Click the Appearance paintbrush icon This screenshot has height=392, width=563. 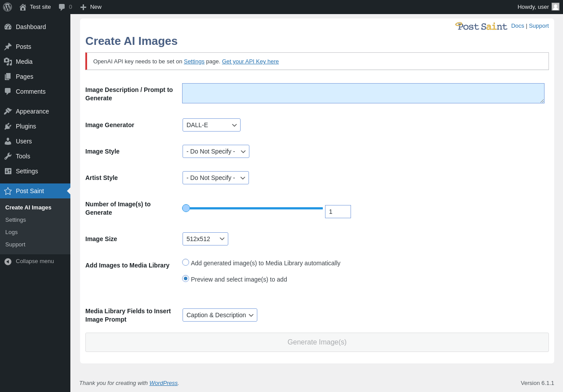[x=8, y=111]
